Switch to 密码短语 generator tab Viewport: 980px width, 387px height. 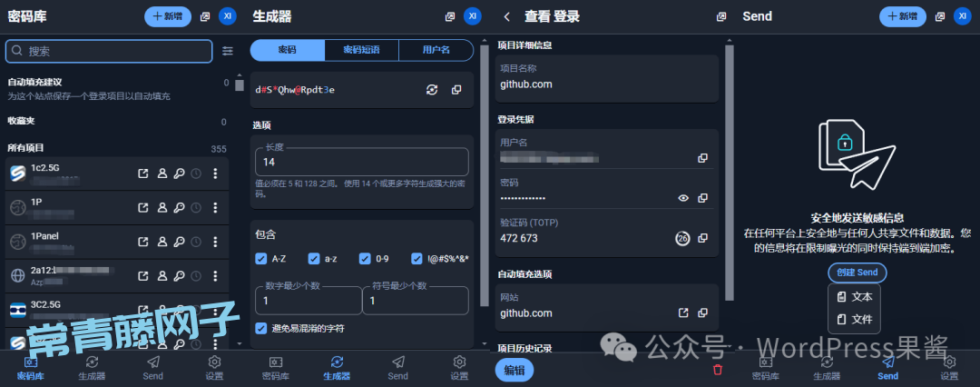tap(361, 50)
